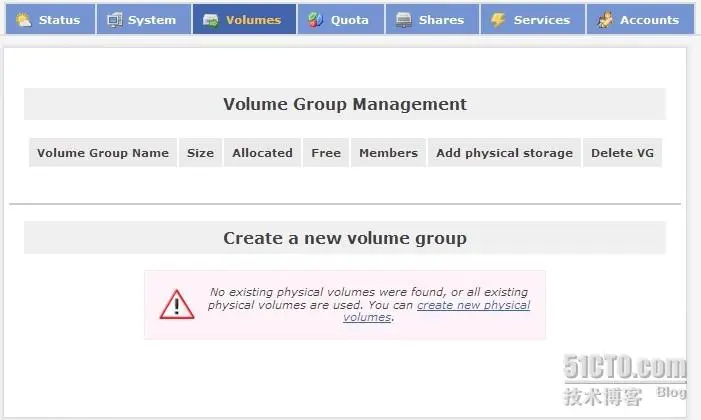The image size is (701, 420).
Task: Select the Volumes tab
Action: click(244, 19)
